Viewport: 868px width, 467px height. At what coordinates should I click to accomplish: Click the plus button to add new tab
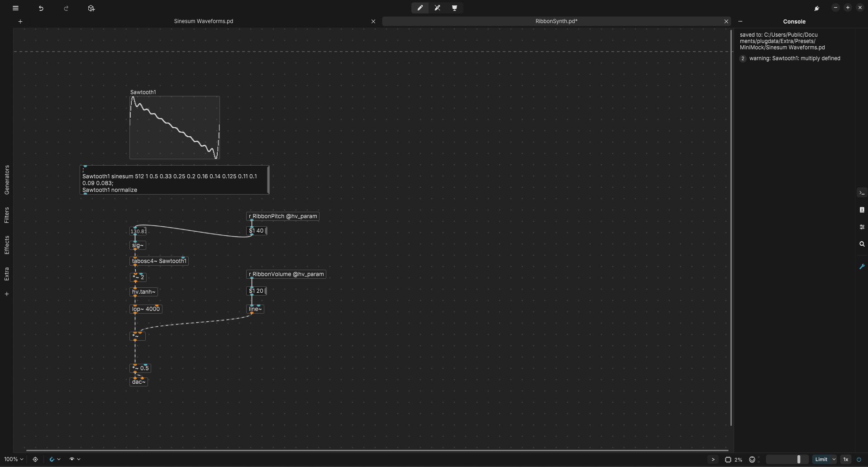[x=20, y=21]
